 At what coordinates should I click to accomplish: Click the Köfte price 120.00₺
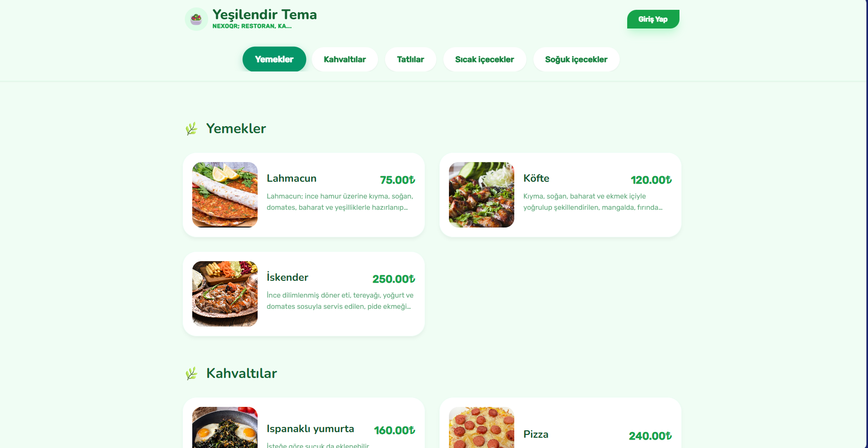pos(651,180)
